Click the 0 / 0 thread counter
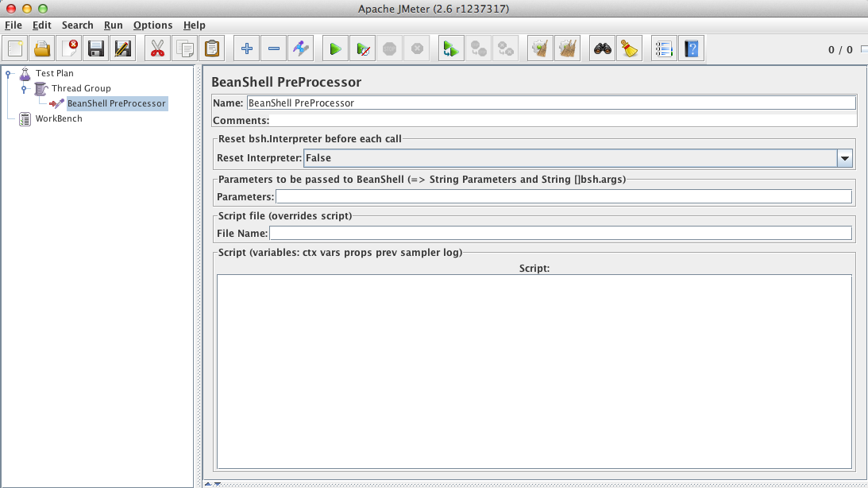The image size is (868, 488). click(840, 50)
